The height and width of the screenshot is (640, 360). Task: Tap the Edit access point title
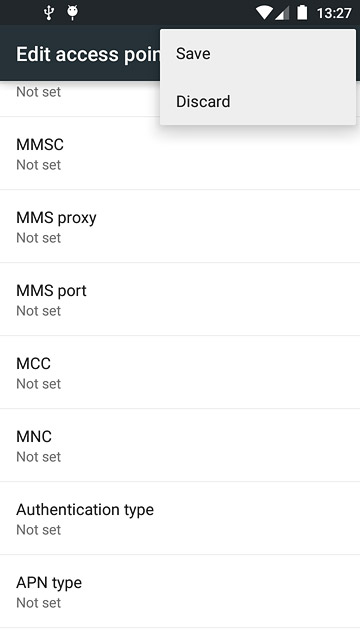coord(88,54)
